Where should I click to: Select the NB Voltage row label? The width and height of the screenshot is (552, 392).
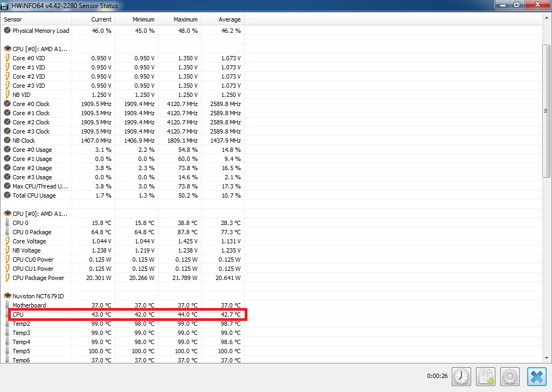pos(26,250)
